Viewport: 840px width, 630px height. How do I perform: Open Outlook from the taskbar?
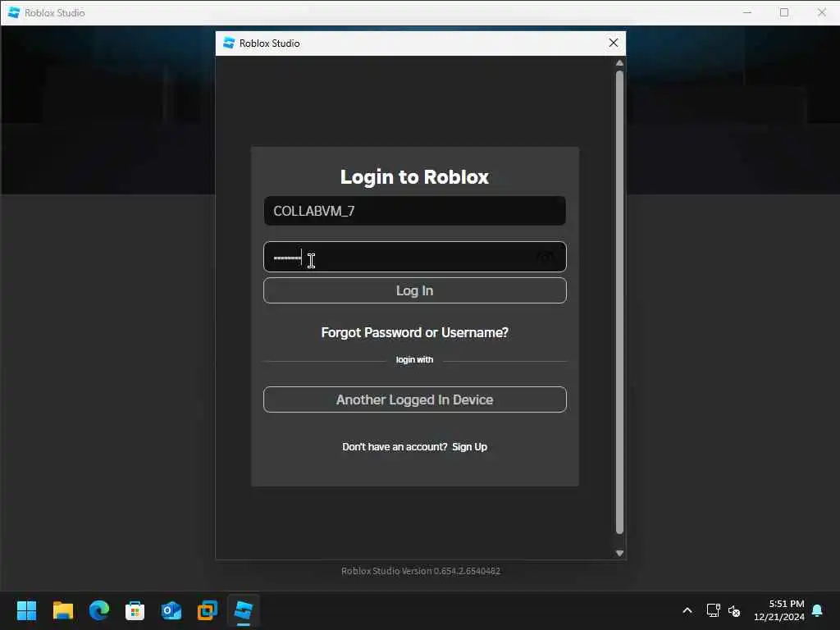click(x=171, y=610)
